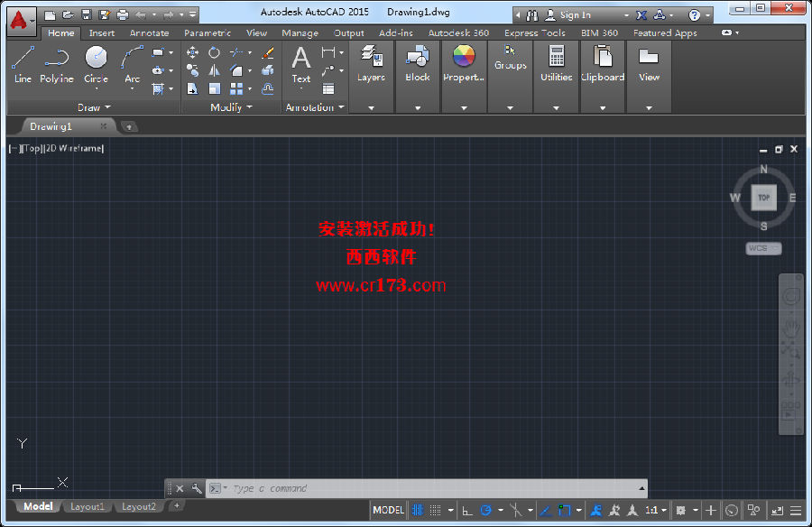Toggle annotation objects visibility in status bar

pos(596,511)
